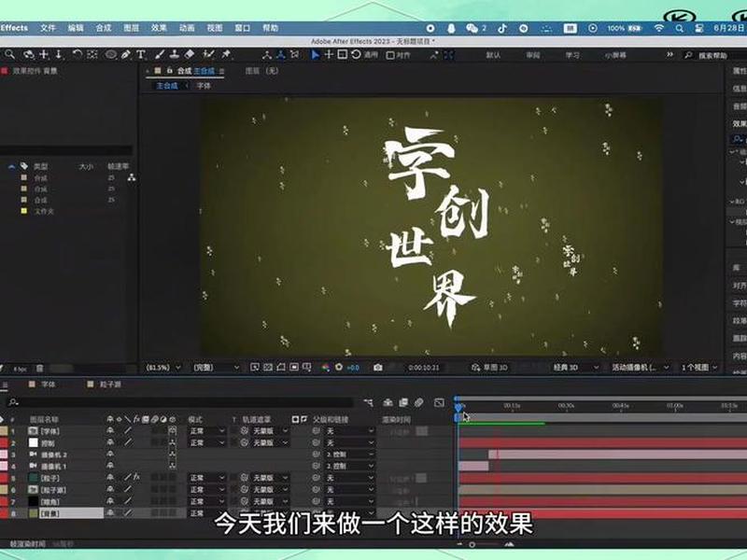Click 主合成 breadcrumb in composition viewer

[167, 86]
